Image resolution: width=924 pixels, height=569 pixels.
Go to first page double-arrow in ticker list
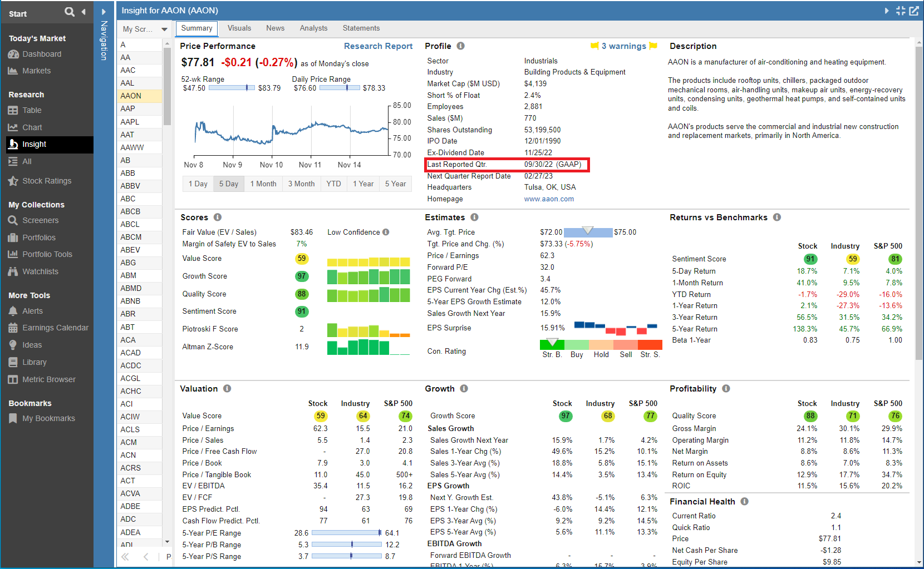point(125,557)
